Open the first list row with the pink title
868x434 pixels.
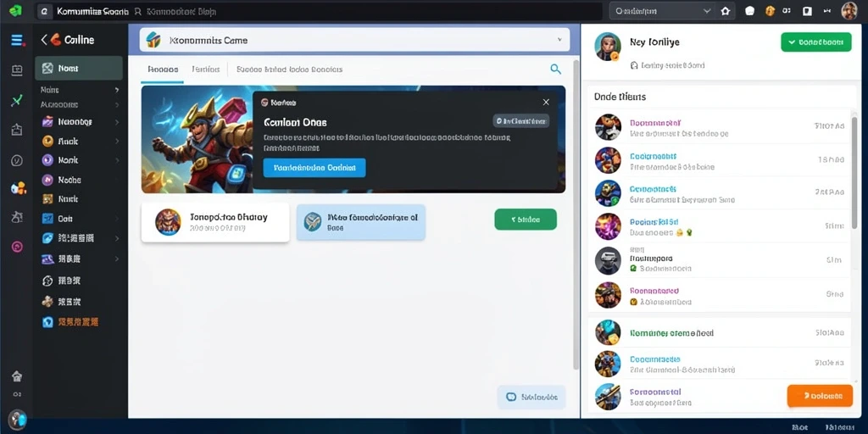[719, 128]
